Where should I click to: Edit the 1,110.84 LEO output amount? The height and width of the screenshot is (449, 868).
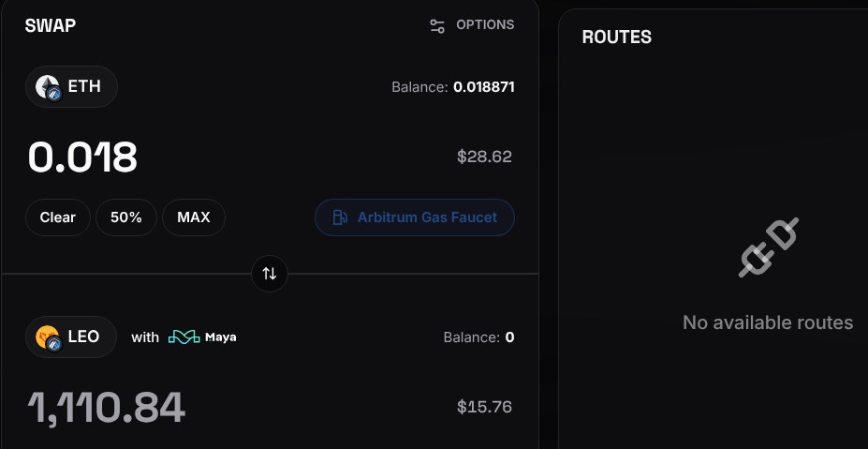pyautogui.click(x=107, y=409)
